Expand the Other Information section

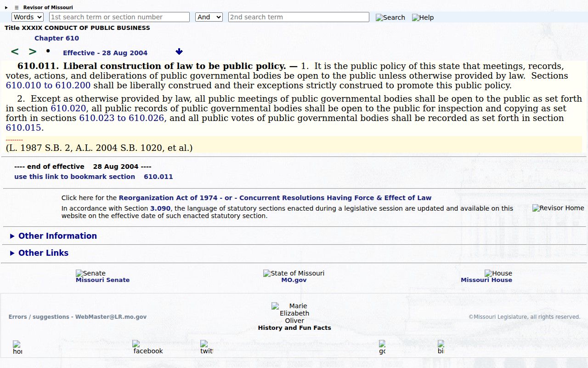tap(53, 236)
